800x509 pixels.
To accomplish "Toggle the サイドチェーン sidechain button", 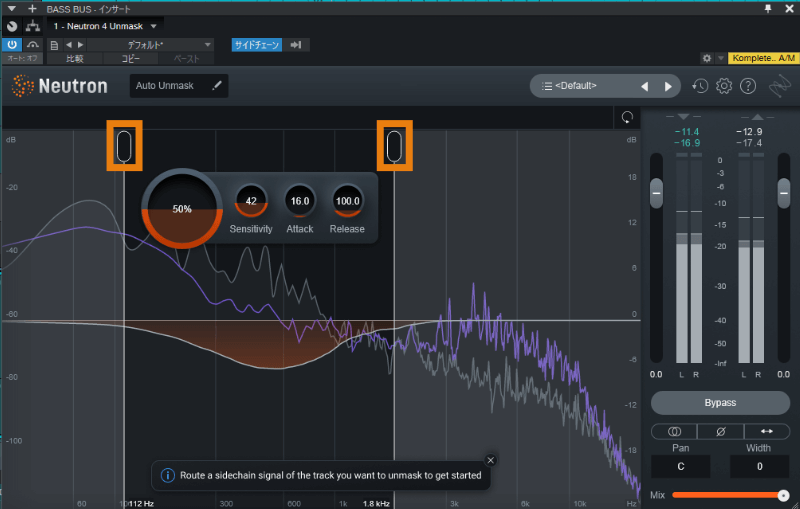I will click(257, 45).
